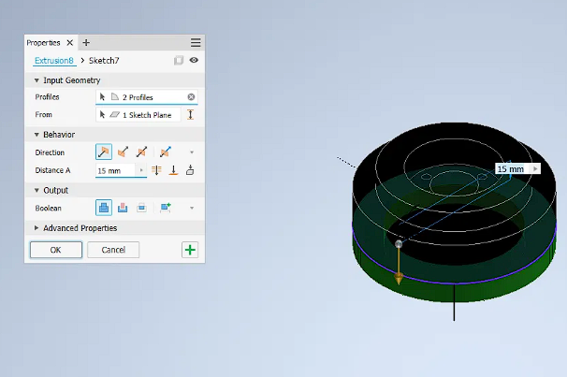The height and width of the screenshot is (377, 567).
Task: Select the Intersect boolean icon
Action: click(x=141, y=207)
